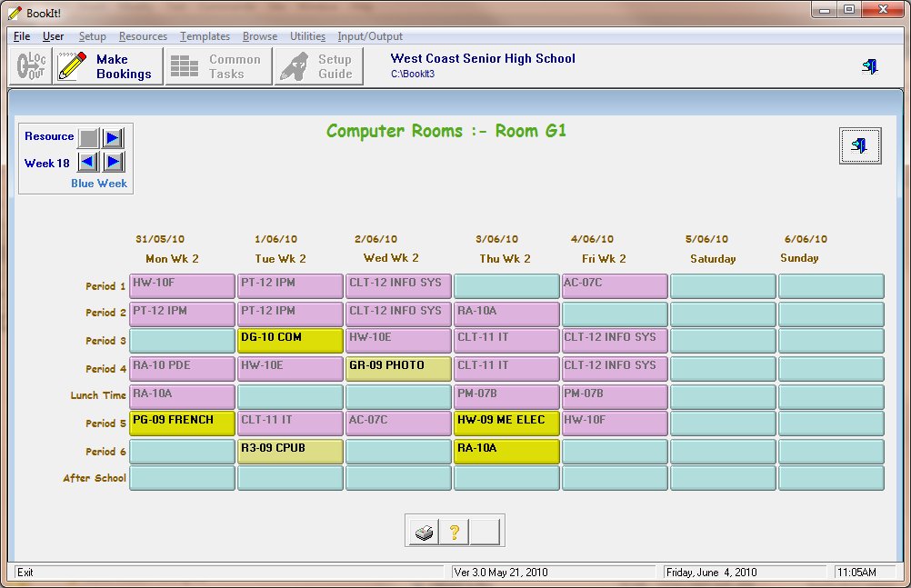Click the empty Saturday Period 1 slot
Image resolution: width=911 pixels, height=588 pixels.
[723, 286]
